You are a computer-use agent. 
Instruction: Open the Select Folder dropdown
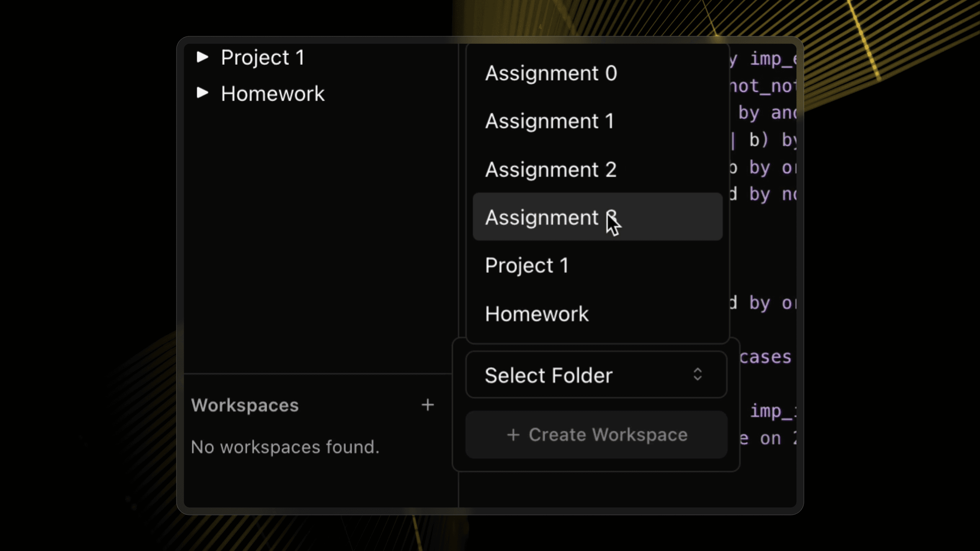(x=596, y=375)
